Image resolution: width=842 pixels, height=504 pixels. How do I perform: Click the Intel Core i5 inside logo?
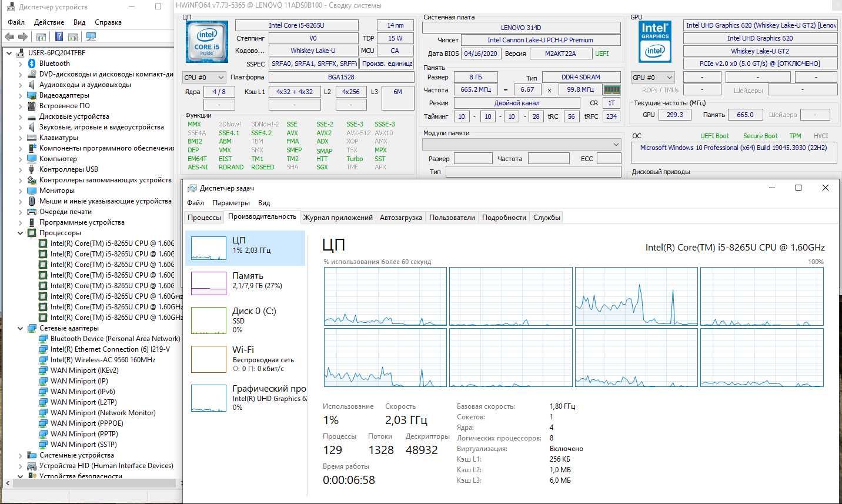(206, 42)
